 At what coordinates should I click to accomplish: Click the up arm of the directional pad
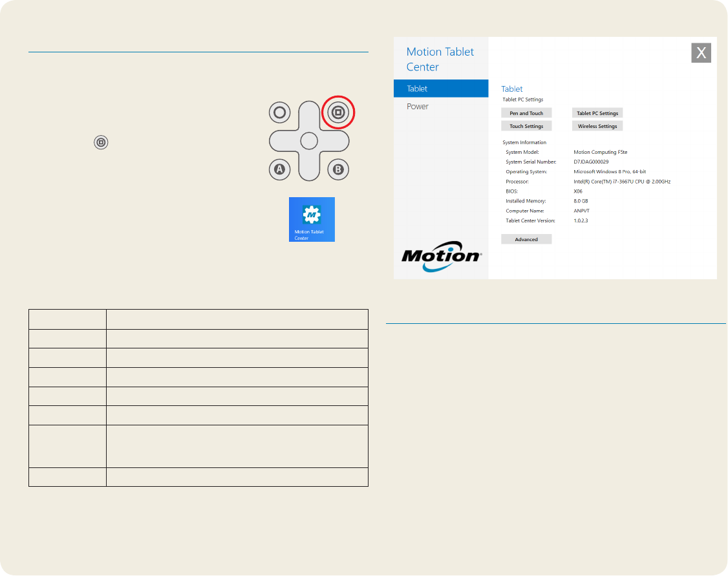point(309,116)
